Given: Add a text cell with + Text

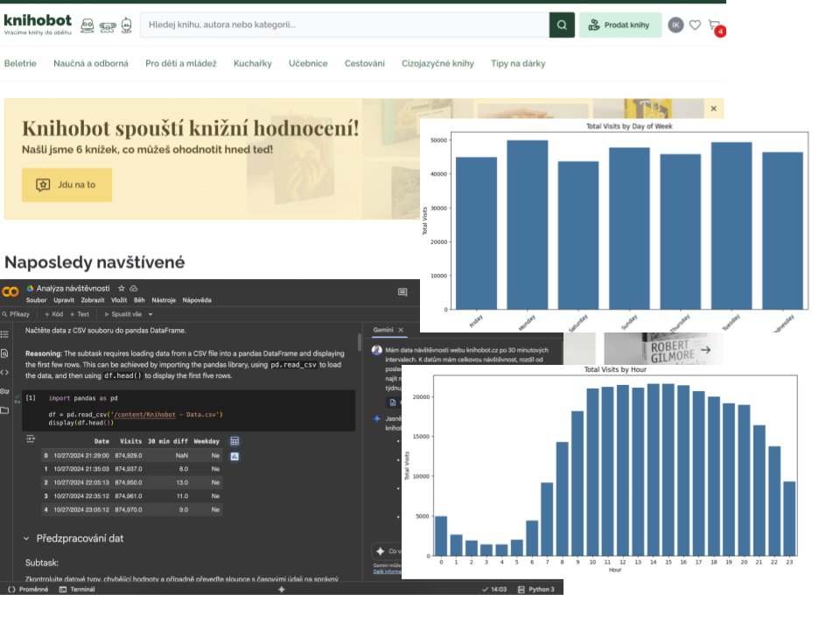Looking at the screenshot, I should point(80,314).
